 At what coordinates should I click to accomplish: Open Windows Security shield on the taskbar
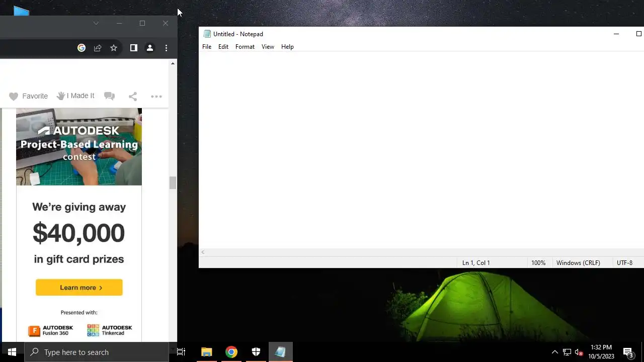(256, 352)
